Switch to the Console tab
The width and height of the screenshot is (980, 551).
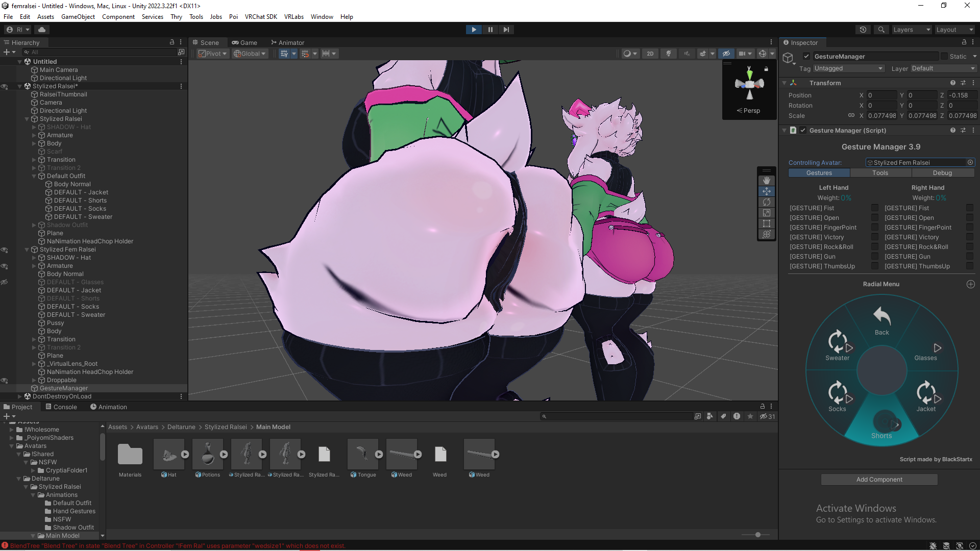click(x=61, y=407)
